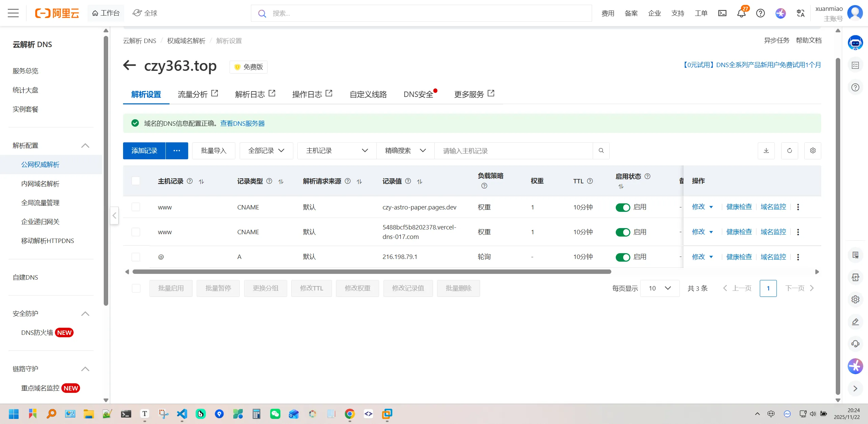Switch to the 自定义线路 tab
868x424 pixels.
[368, 95]
